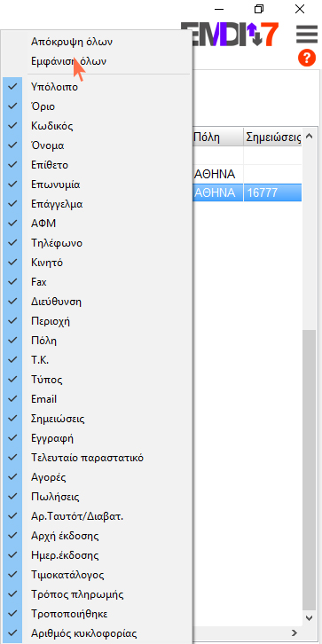Select the cell containing 16777
This screenshot has width=322, height=644.
click(272, 193)
